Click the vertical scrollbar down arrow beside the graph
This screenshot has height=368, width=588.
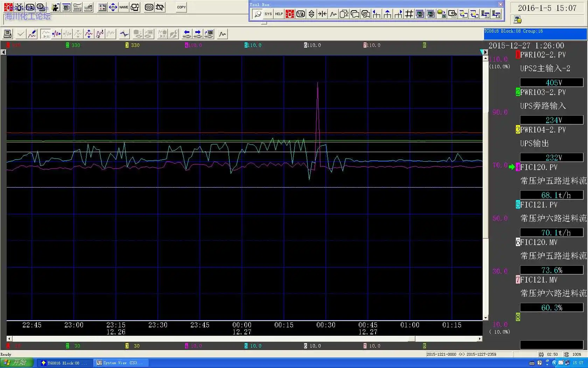click(x=485, y=318)
